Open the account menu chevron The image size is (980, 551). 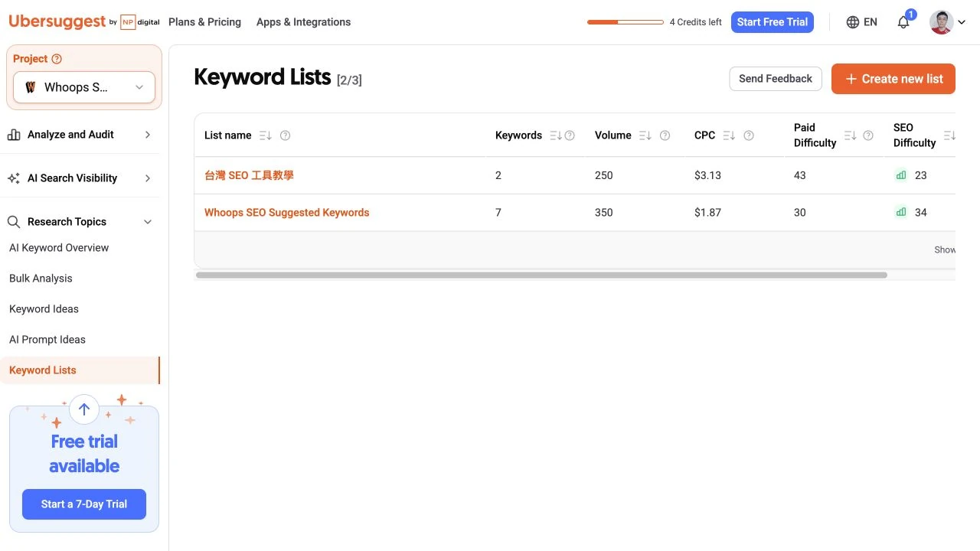pos(962,22)
